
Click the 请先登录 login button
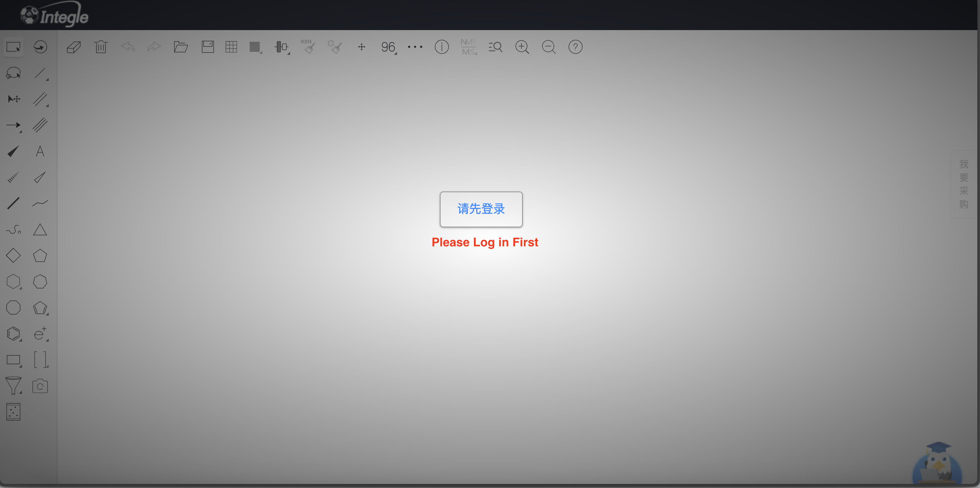click(x=481, y=209)
